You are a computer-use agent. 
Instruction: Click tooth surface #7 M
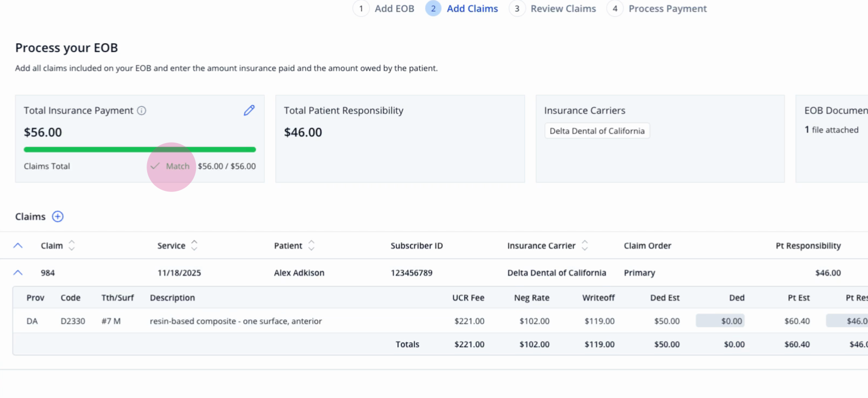[x=111, y=321]
